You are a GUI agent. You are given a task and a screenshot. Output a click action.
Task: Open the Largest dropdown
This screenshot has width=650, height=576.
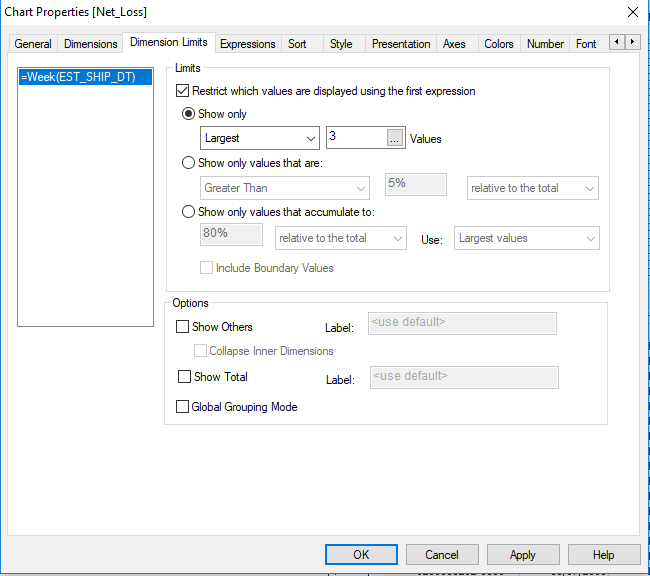tap(259, 139)
